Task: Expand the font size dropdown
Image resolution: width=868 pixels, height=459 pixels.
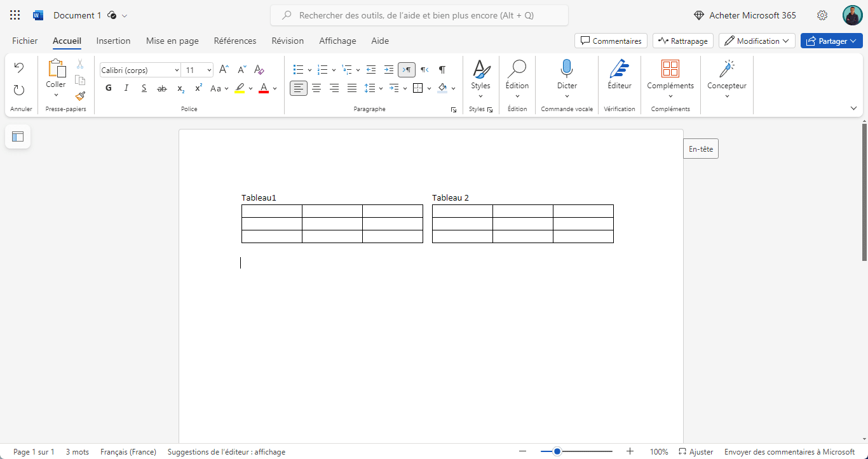Action: 209,70
